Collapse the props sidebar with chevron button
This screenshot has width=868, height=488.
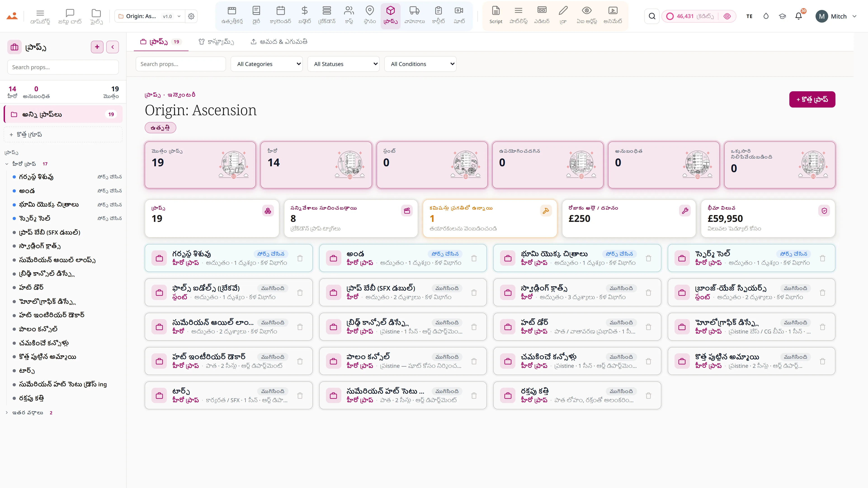pyautogui.click(x=113, y=47)
